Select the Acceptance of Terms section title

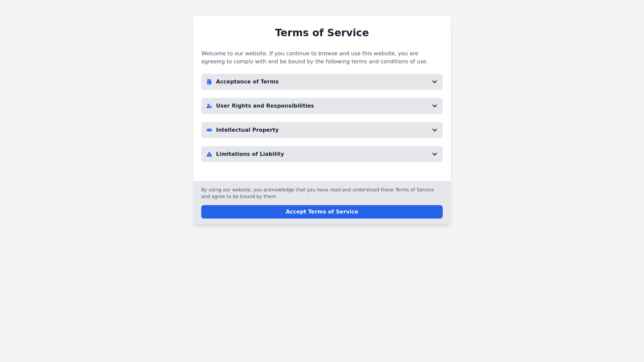[247, 82]
